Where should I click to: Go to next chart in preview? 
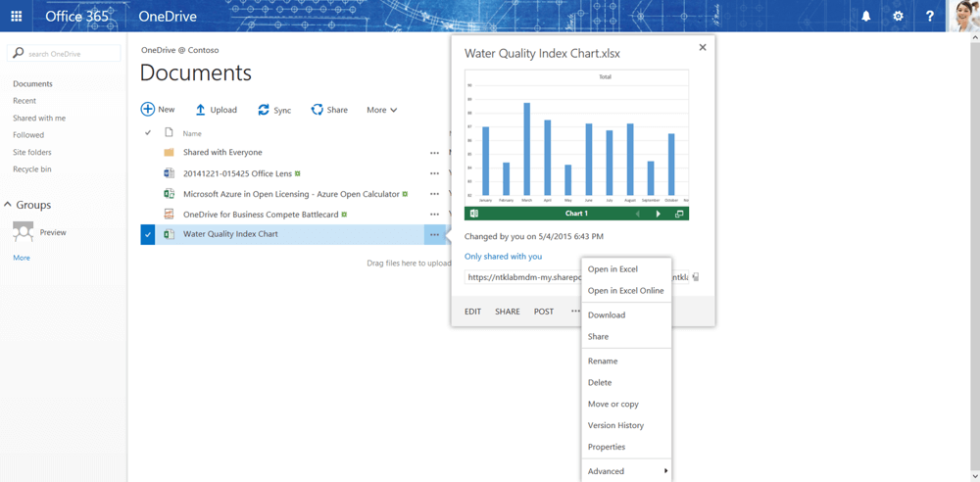[658, 214]
